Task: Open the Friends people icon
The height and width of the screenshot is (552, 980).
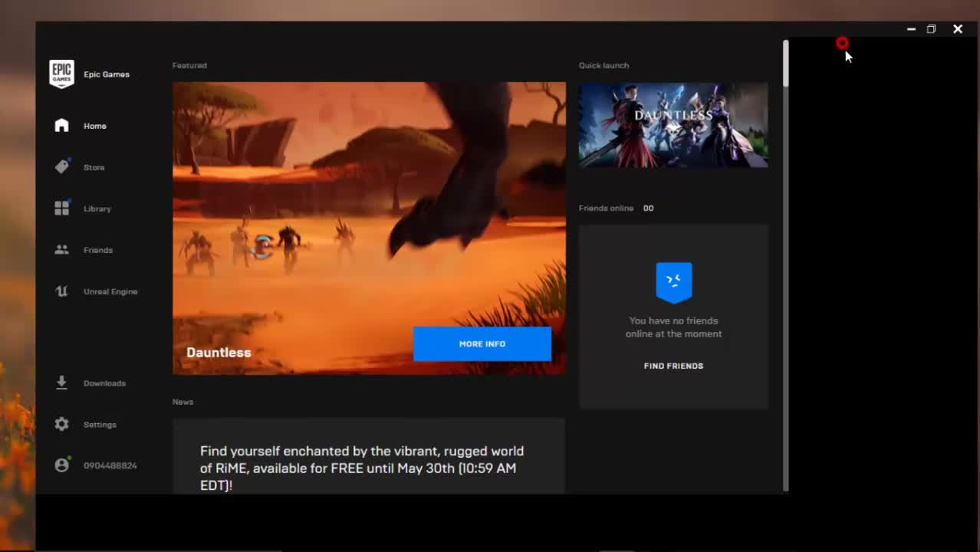Action: click(62, 250)
